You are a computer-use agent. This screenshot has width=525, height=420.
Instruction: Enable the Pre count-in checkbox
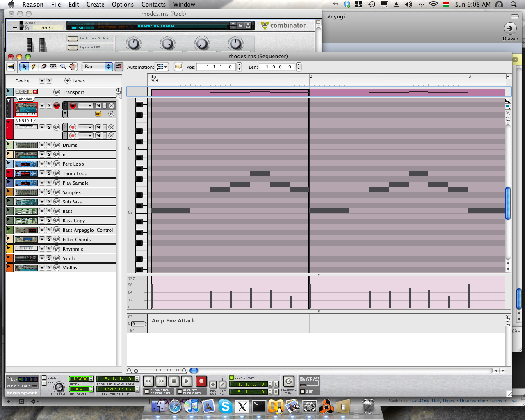[44, 383]
